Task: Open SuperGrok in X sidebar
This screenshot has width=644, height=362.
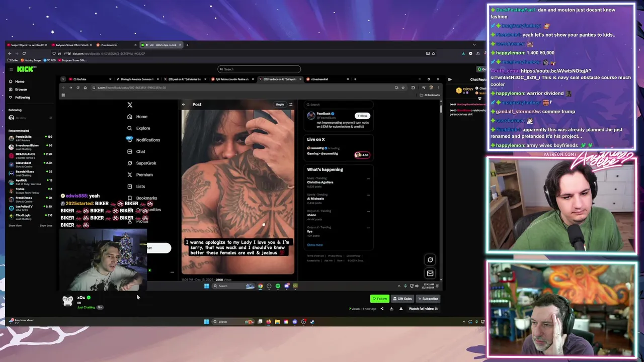Action: (141, 163)
